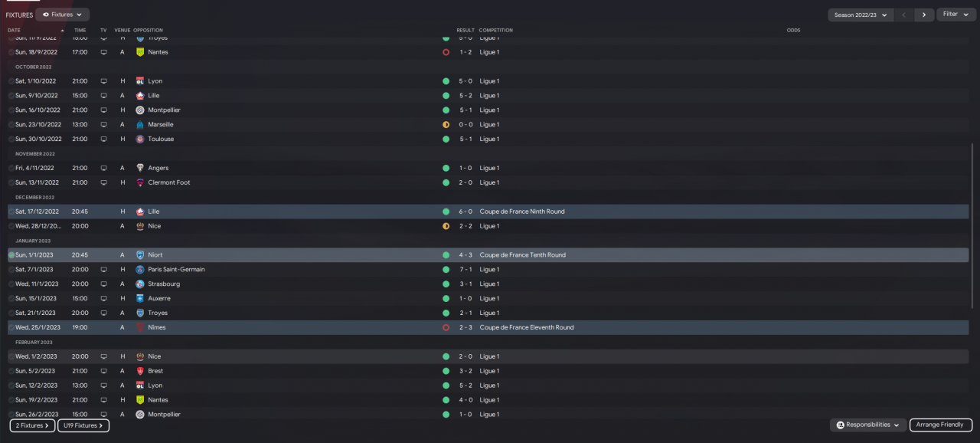Open the Fixtures view dropdown
Viewport: 980px width, 443px height.
pyautogui.click(x=62, y=15)
